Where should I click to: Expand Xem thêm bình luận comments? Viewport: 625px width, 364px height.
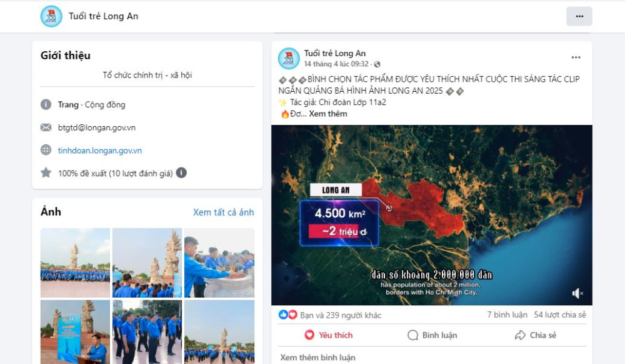[x=317, y=357]
